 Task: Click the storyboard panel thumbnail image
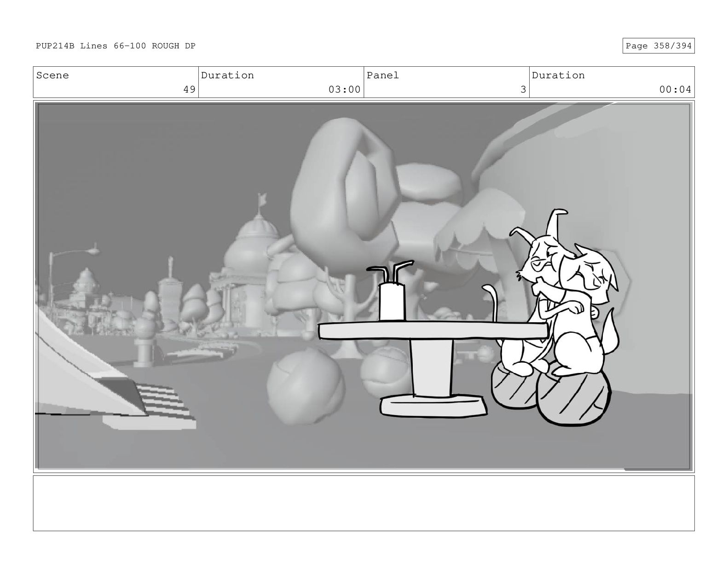click(364, 286)
